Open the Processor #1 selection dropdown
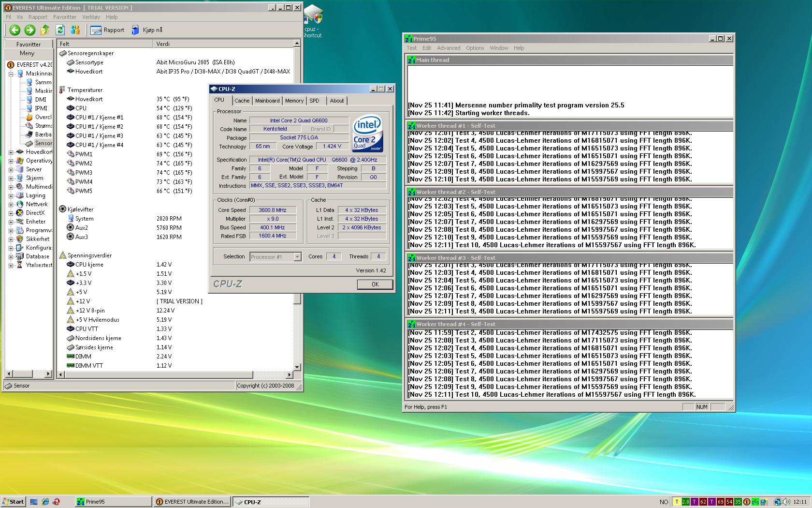 pos(297,257)
